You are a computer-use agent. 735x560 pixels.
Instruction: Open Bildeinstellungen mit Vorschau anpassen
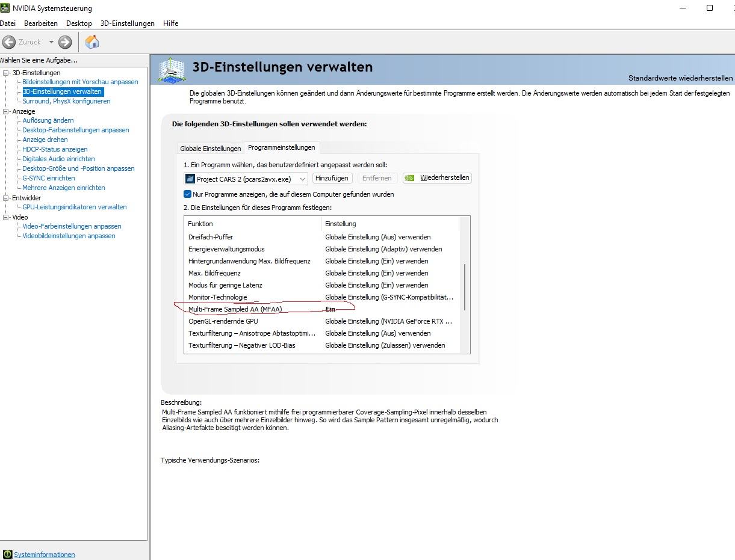click(x=80, y=82)
